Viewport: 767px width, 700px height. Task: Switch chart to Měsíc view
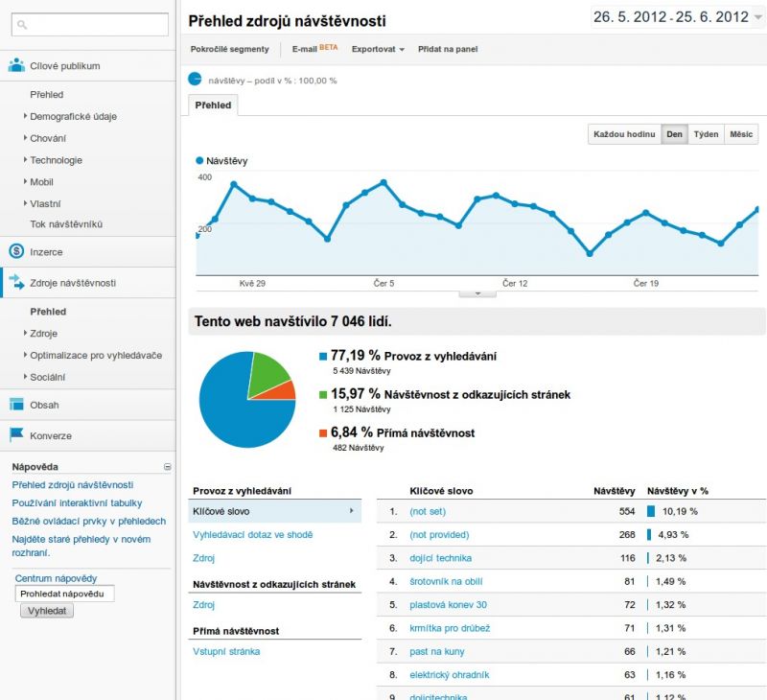click(741, 134)
